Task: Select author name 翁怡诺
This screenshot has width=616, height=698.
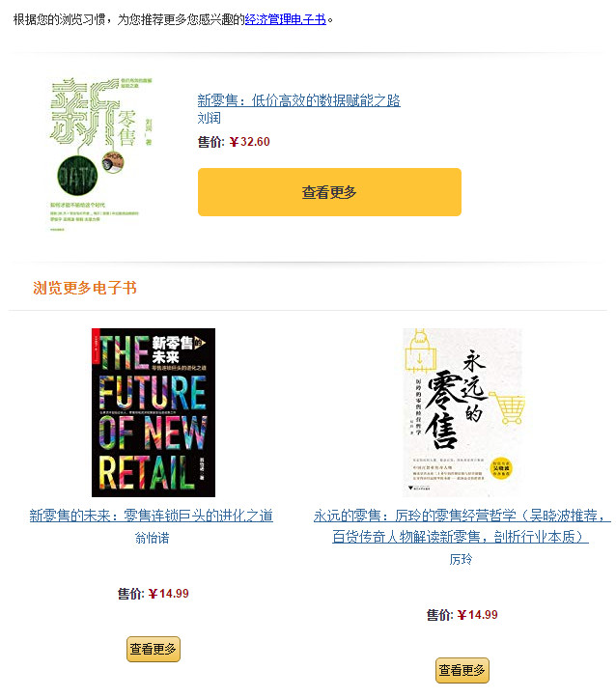Action: point(152,538)
